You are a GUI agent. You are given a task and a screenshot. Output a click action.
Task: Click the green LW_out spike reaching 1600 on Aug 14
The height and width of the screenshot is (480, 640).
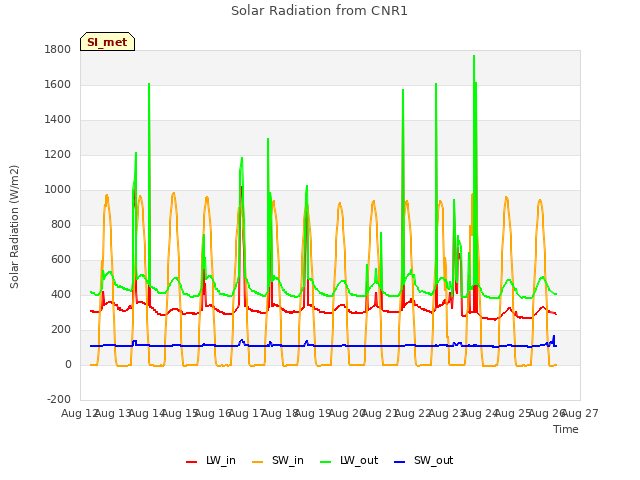149,84
